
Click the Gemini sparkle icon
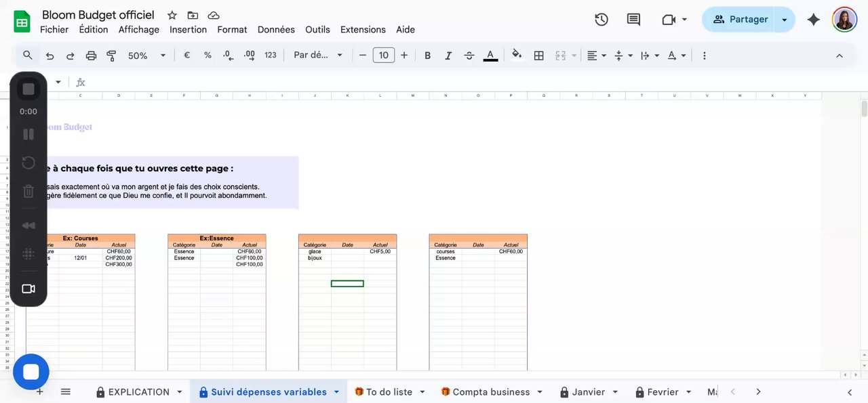(x=814, y=20)
